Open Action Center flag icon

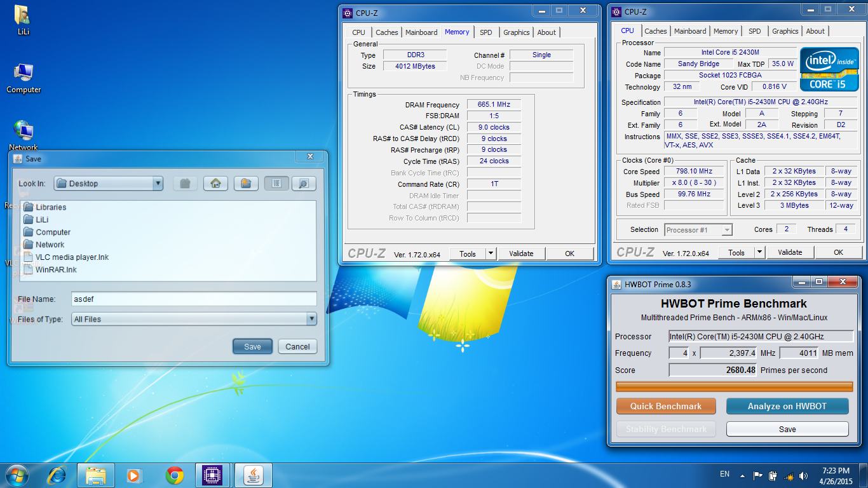pyautogui.click(x=757, y=475)
